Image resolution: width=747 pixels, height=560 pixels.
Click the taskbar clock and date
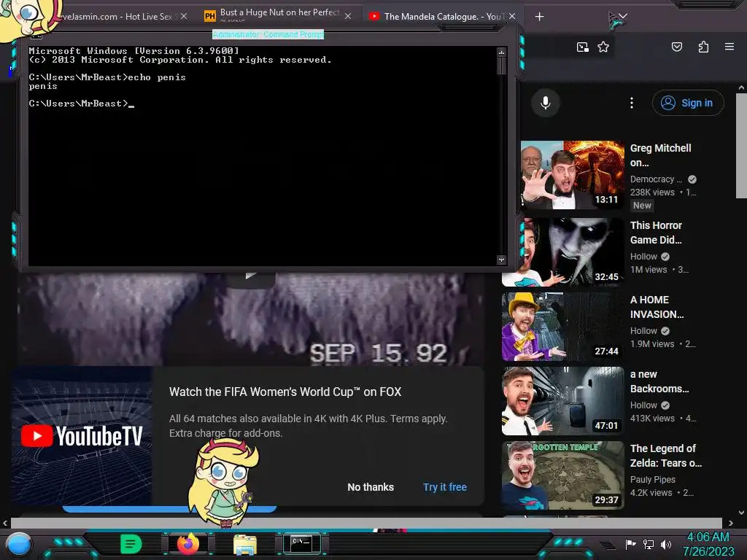click(708, 544)
